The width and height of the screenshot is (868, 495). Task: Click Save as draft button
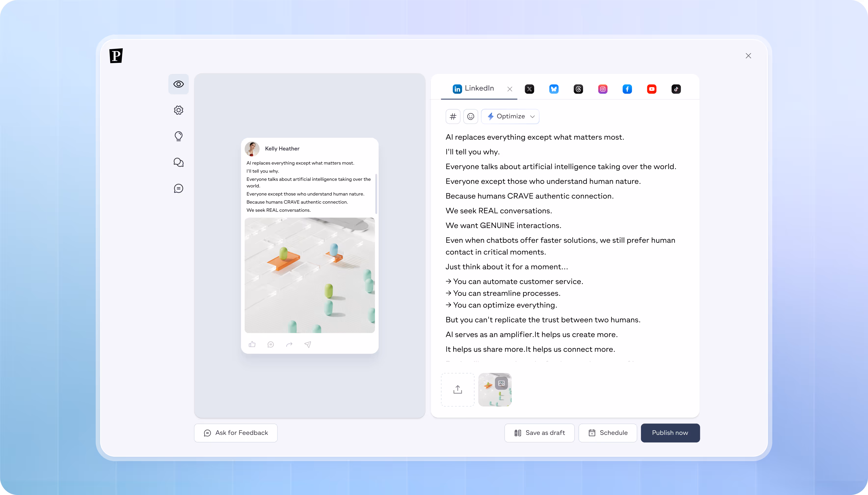click(x=539, y=433)
